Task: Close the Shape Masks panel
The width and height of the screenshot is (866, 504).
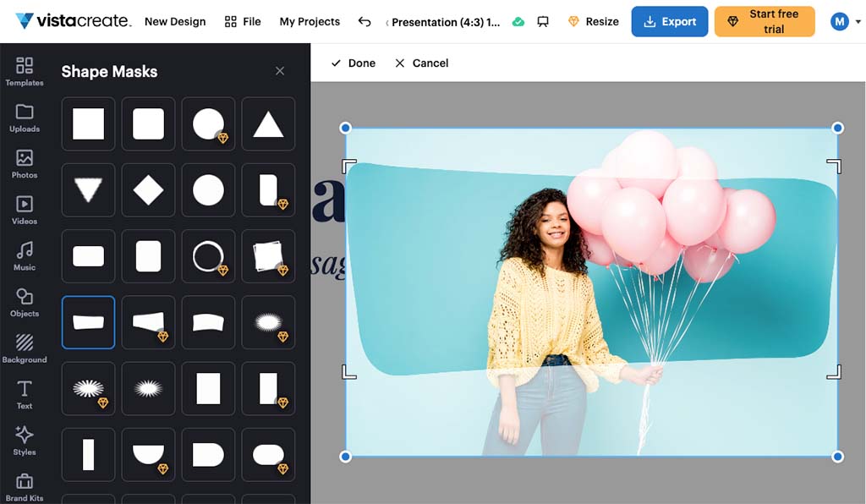Action: click(x=280, y=71)
